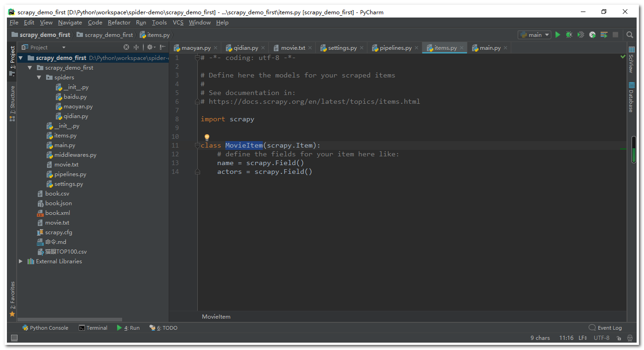Toggle tool window quick access button in status bar

[14, 338]
